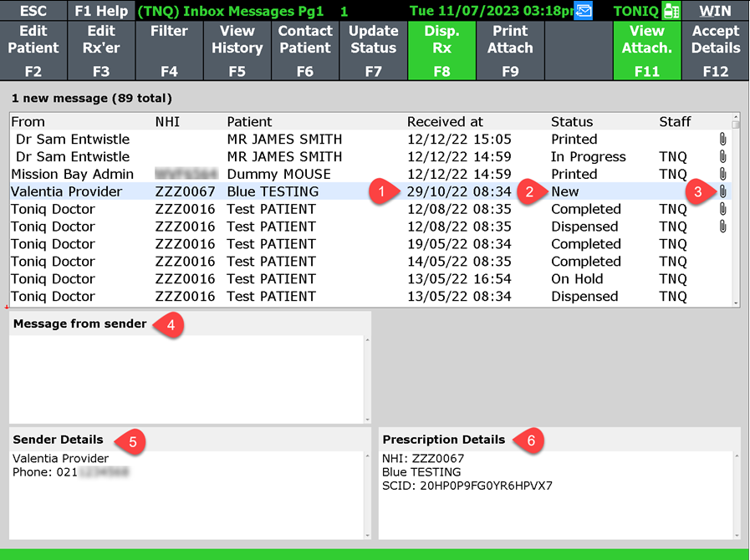
Task: Click attachment paperclip on first Dr Sam Entwistle row
Action: tap(722, 139)
